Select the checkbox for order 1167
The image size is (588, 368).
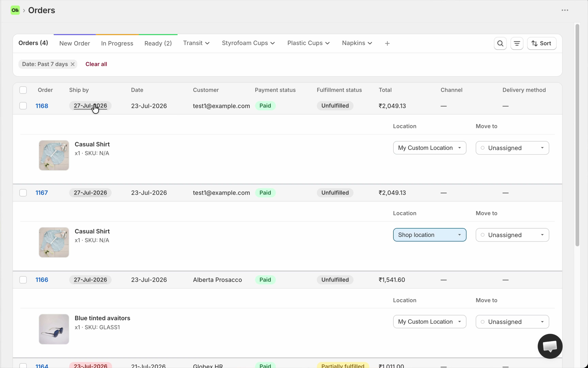tap(23, 193)
